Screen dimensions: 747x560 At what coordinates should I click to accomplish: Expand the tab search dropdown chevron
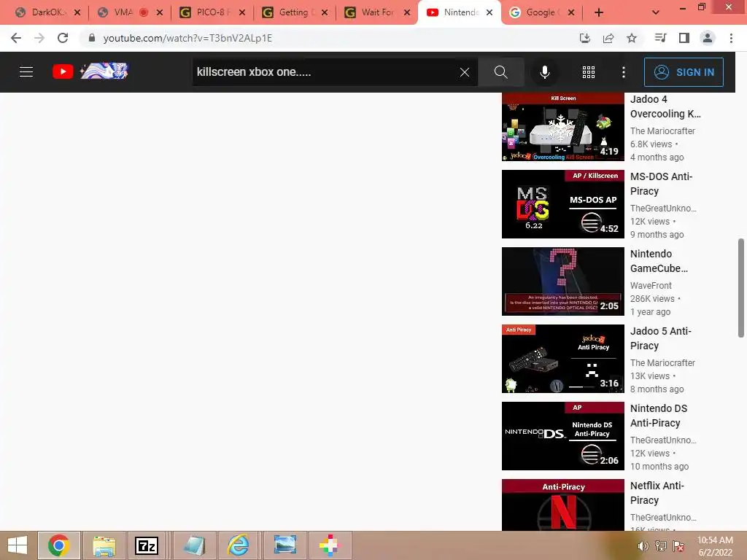656,12
